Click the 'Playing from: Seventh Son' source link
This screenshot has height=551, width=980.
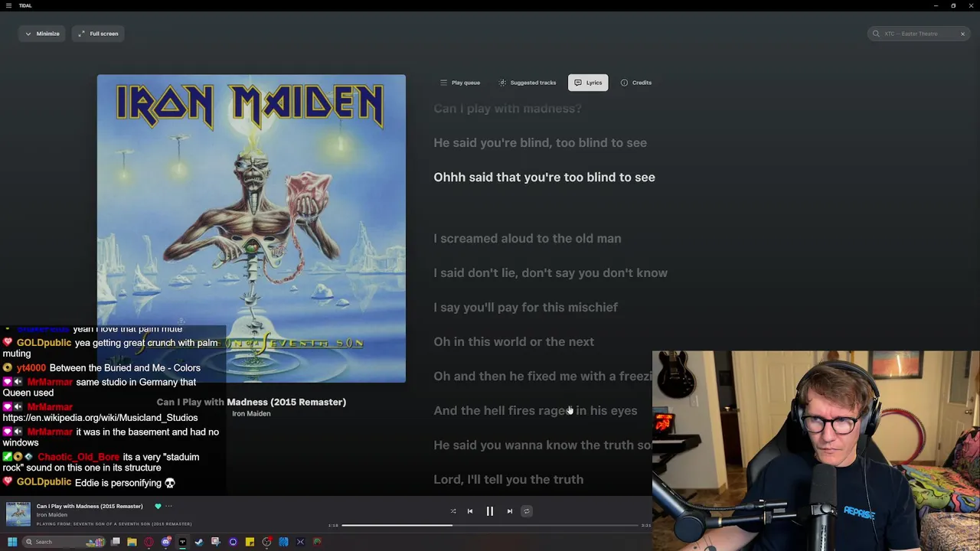point(114,524)
